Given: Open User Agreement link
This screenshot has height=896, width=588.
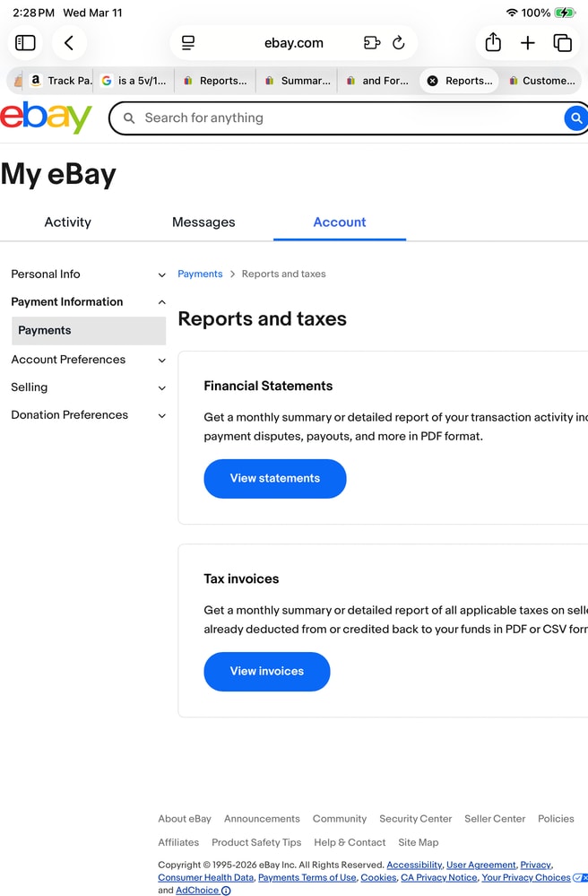Looking at the screenshot, I should point(480,865).
